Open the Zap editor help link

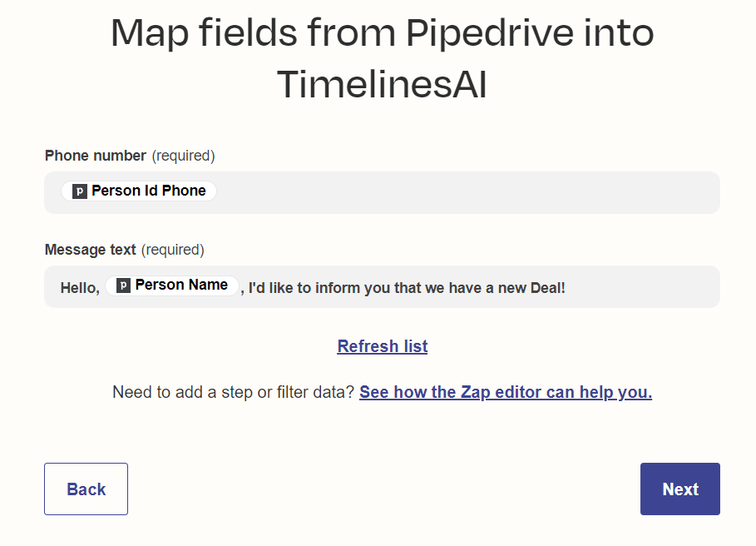505,392
